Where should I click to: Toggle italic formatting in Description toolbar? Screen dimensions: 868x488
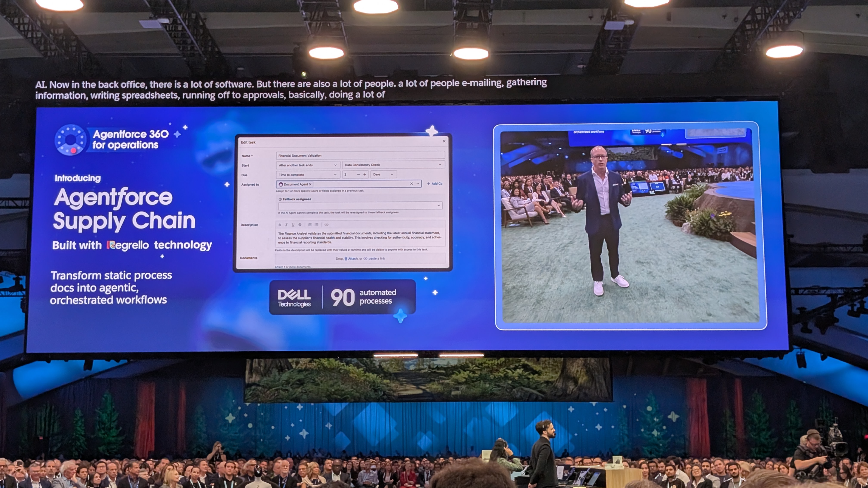286,225
